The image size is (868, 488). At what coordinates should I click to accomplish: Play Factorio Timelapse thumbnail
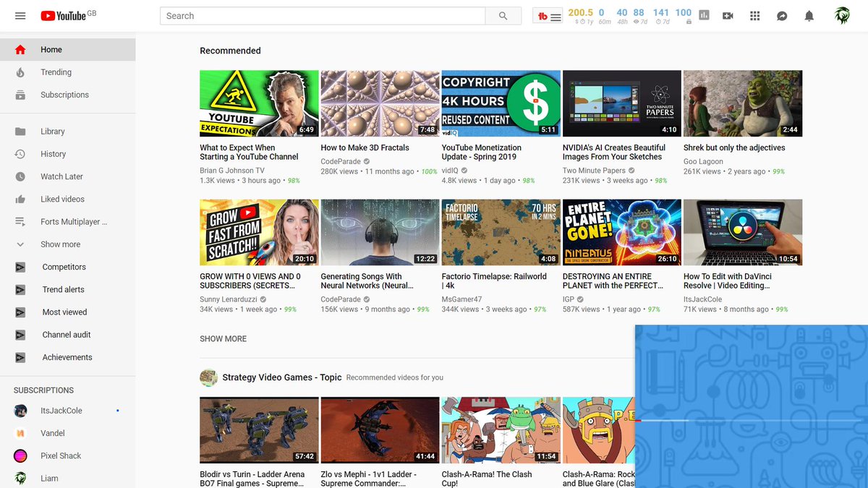(x=501, y=233)
